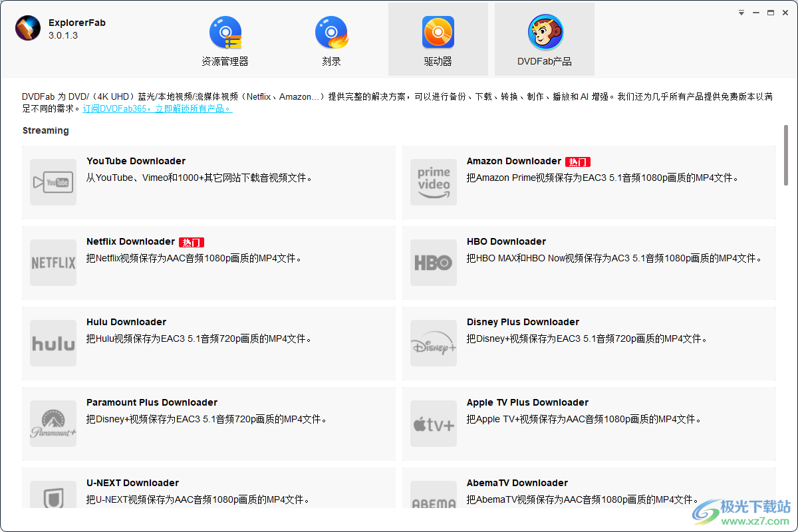Image resolution: width=798 pixels, height=532 pixels.
Task: Click the U-NEXT logo icon
Action: (53, 495)
